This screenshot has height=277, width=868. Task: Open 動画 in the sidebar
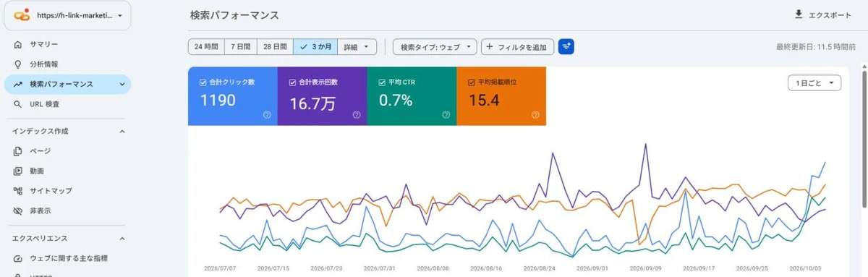(67, 171)
